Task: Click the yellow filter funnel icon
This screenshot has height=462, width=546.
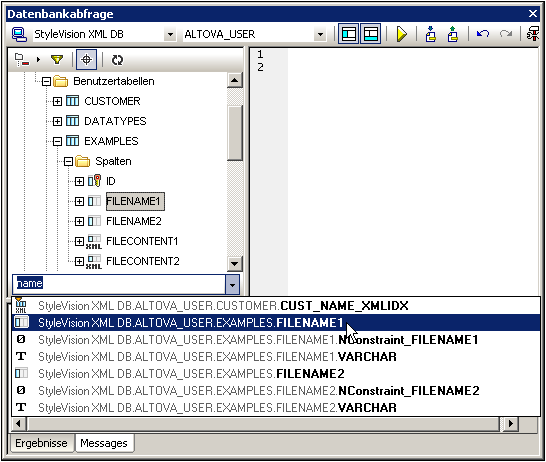Action: click(57, 60)
